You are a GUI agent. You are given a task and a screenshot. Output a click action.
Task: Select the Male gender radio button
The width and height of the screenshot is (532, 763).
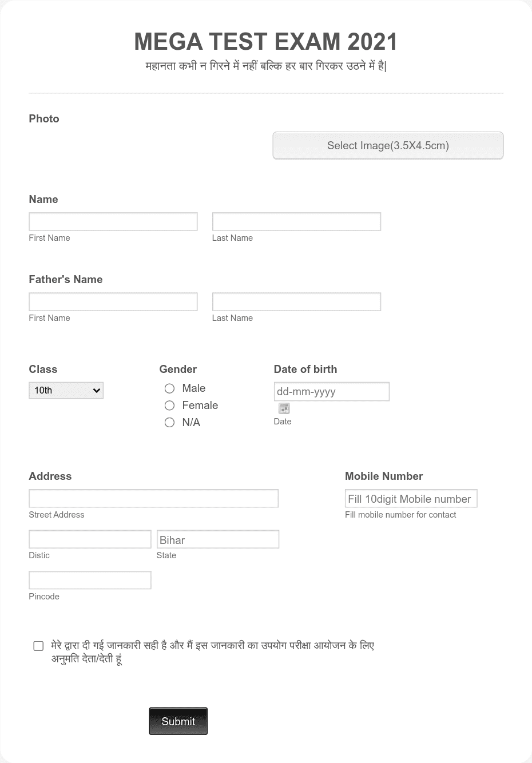(x=169, y=388)
